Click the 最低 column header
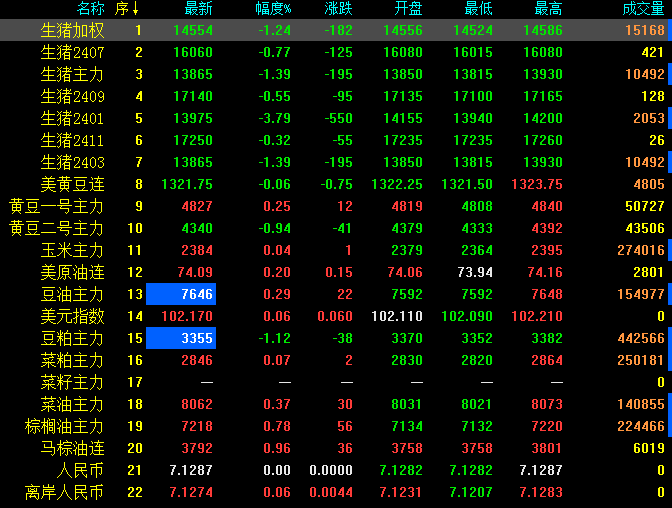The height and width of the screenshot is (508, 672). point(479,8)
